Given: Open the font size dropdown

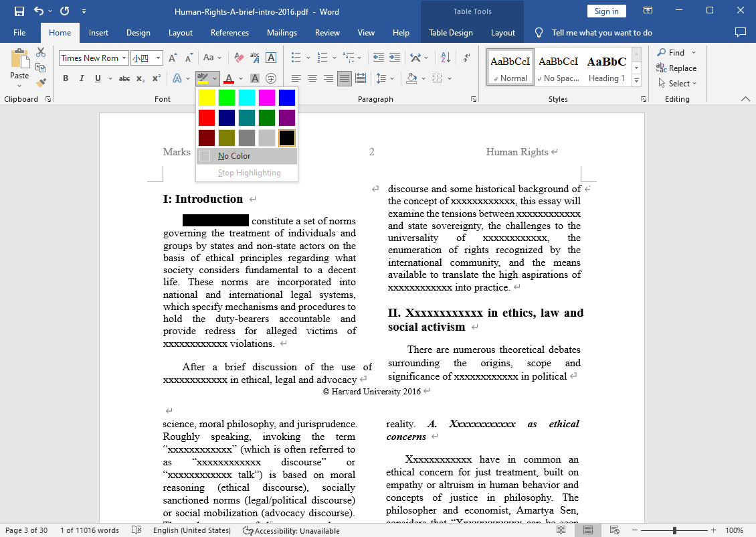Looking at the screenshot, I should [158, 58].
